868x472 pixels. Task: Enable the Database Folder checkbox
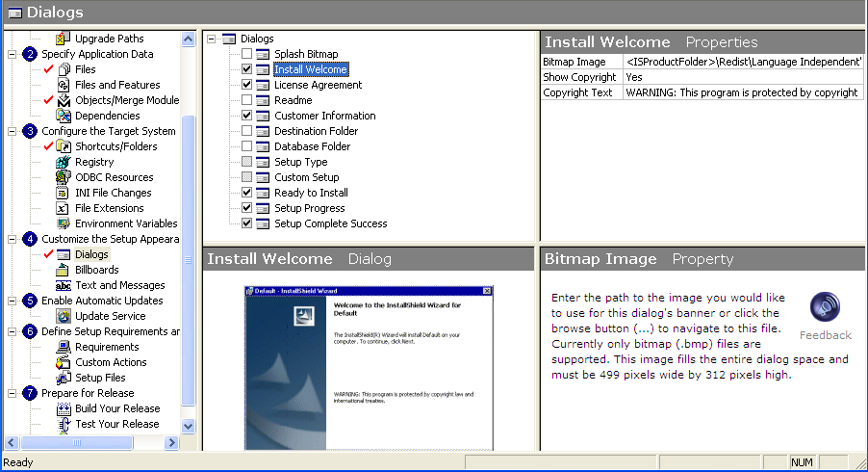coord(247,146)
